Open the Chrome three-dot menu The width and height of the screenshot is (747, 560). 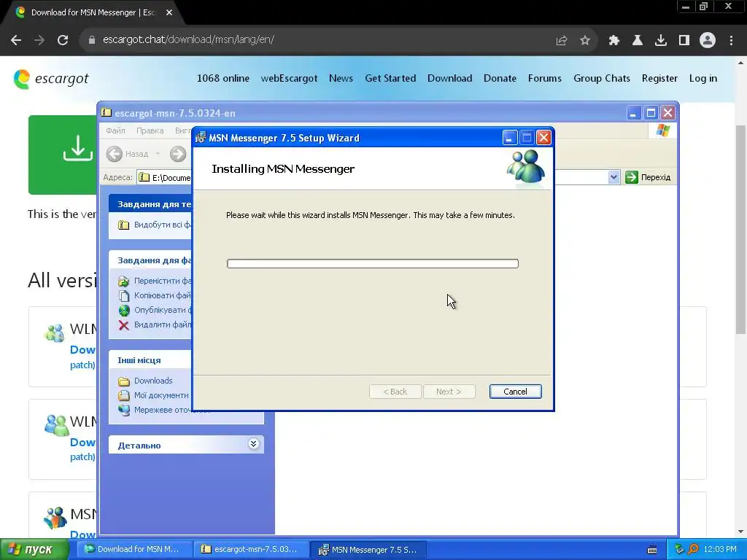731,41
